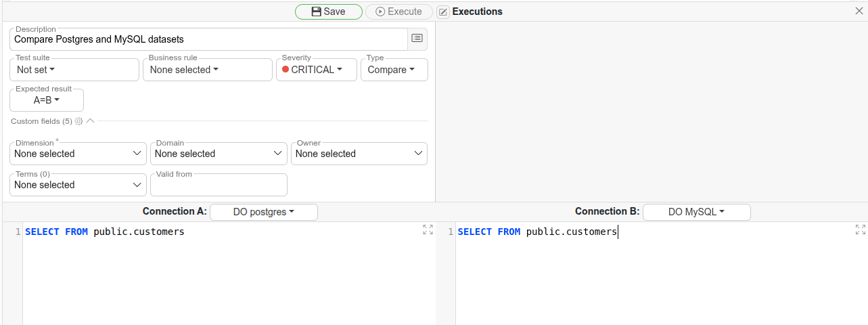Image resolution: width=868 pixels, height=325 pixels.
Task: Open the Business rule dropdown
Action: 206,70
